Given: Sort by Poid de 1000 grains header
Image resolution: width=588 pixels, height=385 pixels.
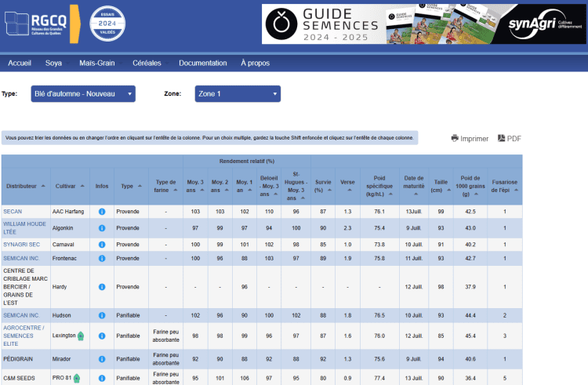Looking at the screenshot, I should click(x=470, y=187).
